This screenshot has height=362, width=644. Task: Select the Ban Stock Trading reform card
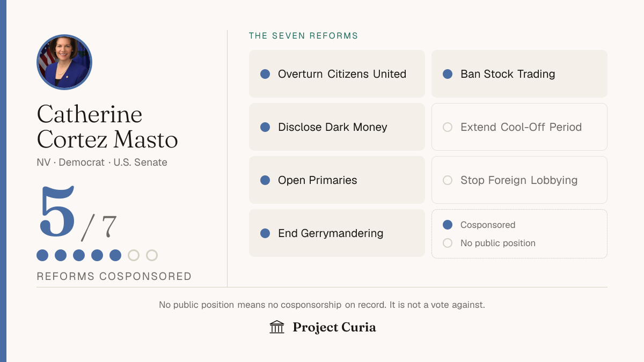519,74
